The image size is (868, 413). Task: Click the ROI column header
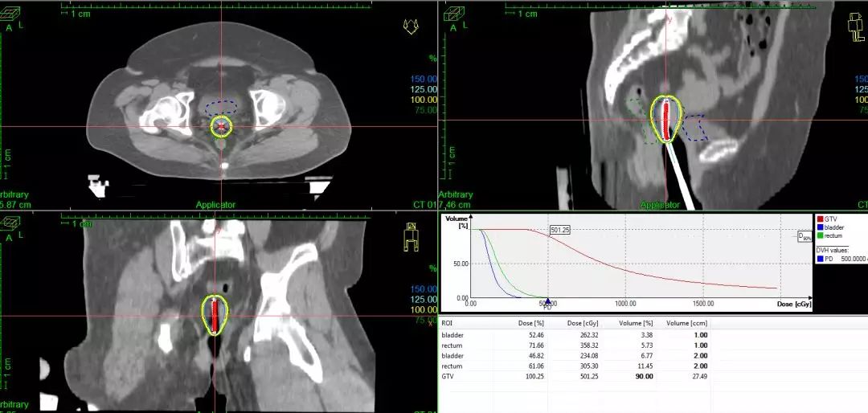coord(447,323)
